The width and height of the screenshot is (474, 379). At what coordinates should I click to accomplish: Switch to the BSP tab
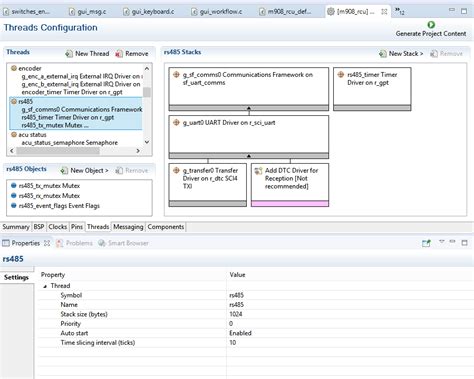tap(39, 227)
